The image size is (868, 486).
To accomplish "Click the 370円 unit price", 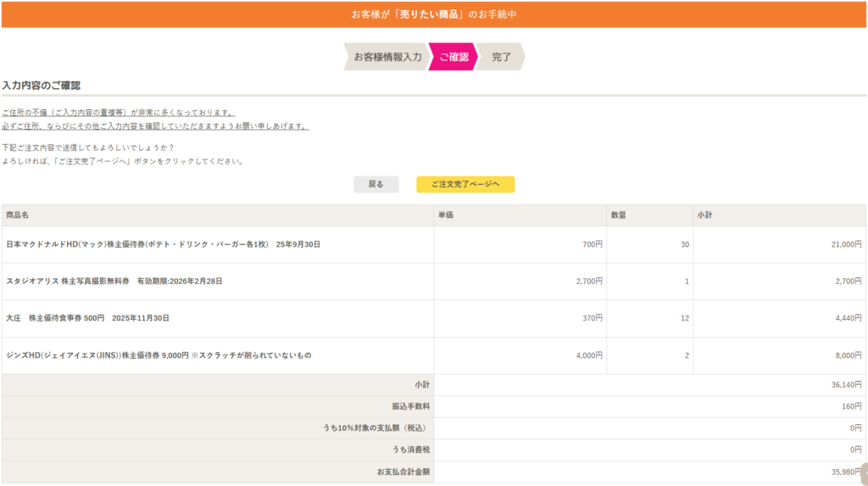I will [x=593, y=318].
